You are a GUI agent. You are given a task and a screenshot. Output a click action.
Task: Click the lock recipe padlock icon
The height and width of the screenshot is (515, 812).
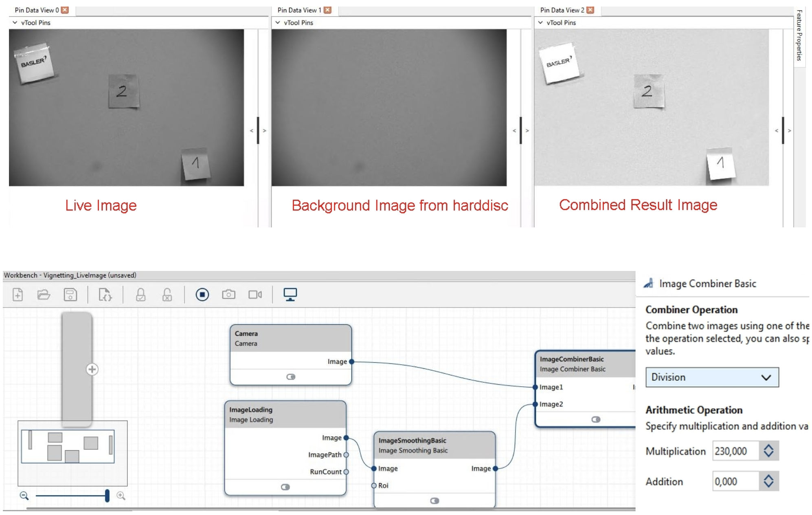pos(141,295)
